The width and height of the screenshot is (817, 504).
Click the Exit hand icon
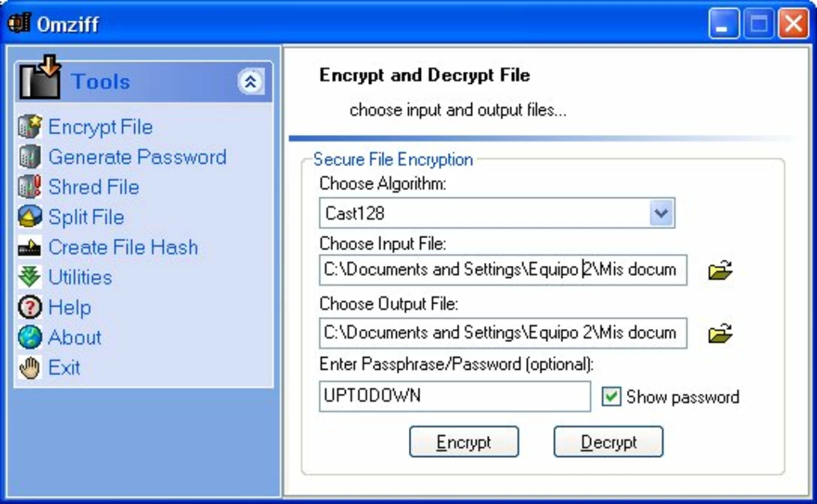coord(30,368)
